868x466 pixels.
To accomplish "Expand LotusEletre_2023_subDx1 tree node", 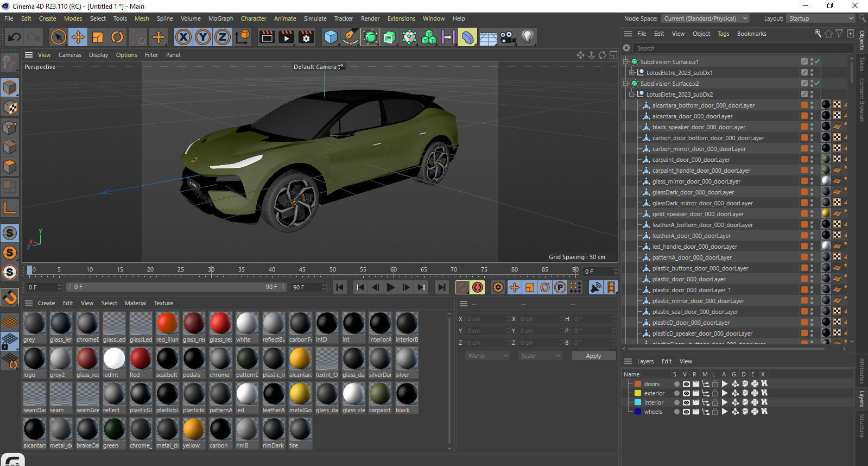I will (632, 73).
